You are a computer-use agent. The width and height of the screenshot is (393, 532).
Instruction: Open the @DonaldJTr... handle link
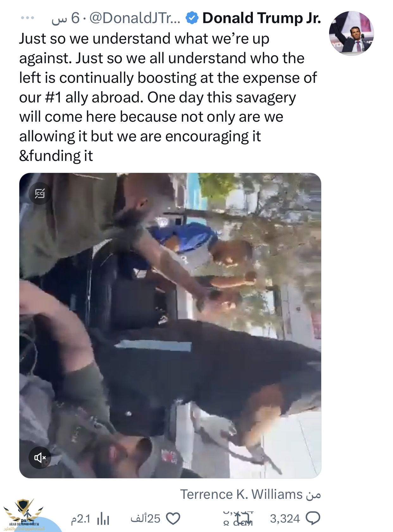[x=135, y=18]
